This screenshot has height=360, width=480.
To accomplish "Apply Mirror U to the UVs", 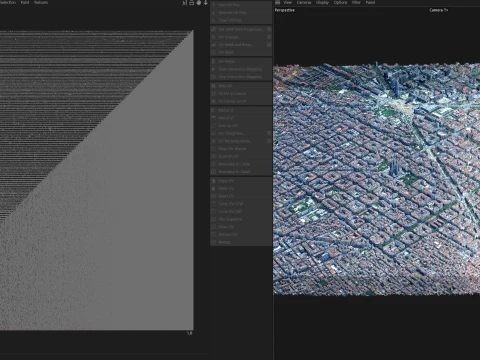I will pyautogui.click(x=241, y=110).
